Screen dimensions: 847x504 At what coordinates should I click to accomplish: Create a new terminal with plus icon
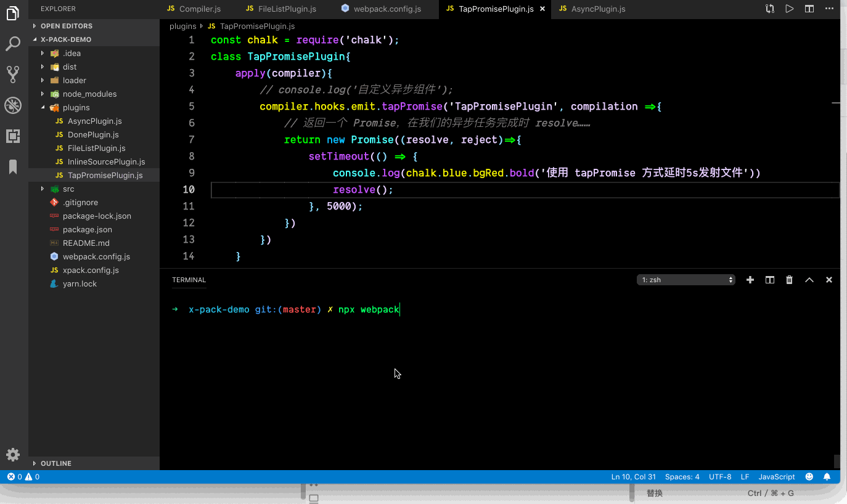pos(750,280)
